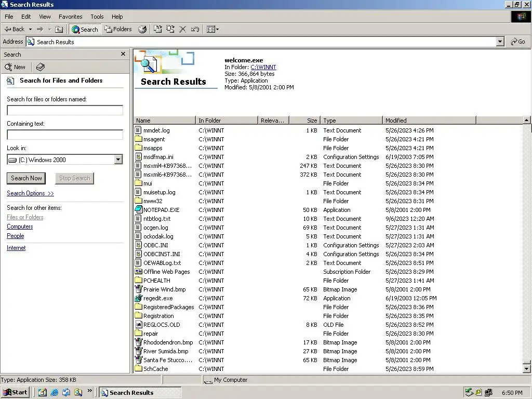Select the Prairie Wind.bmp icon
The height and width of the screenshot is (399, 532).
[138, 289]
